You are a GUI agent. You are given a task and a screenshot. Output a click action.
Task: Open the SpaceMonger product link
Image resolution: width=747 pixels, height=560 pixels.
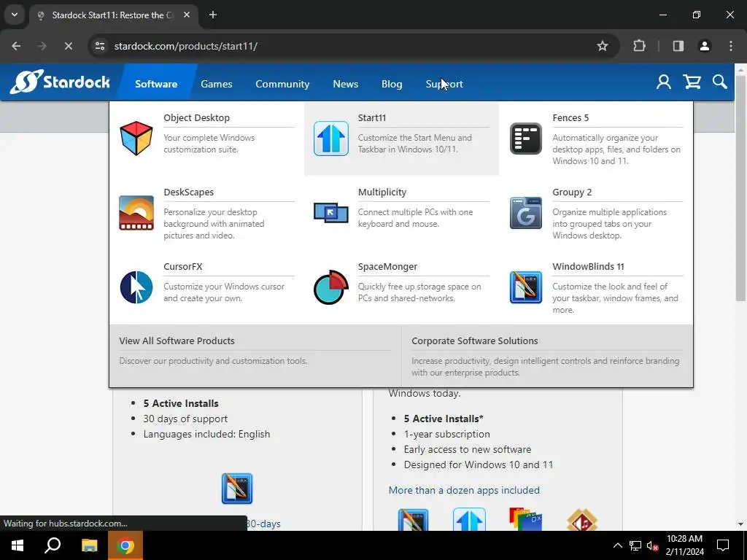(x=387, y=266)
